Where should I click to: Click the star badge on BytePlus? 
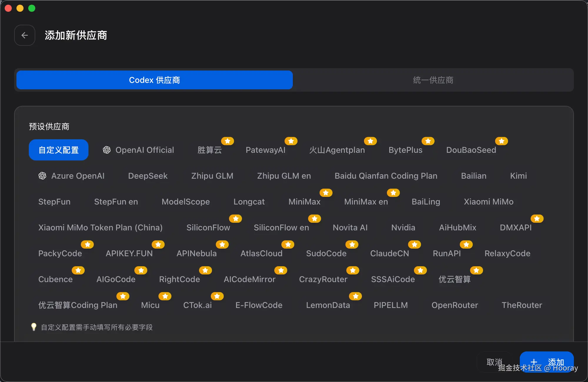(428, 141)
